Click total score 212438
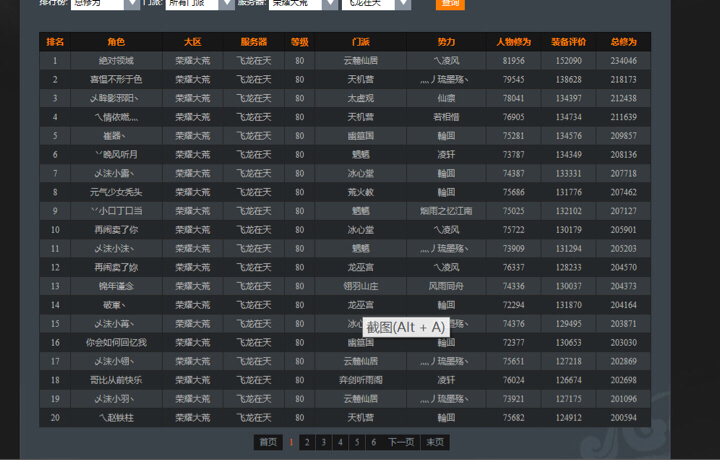720x460 pixels. click(624, 98)
